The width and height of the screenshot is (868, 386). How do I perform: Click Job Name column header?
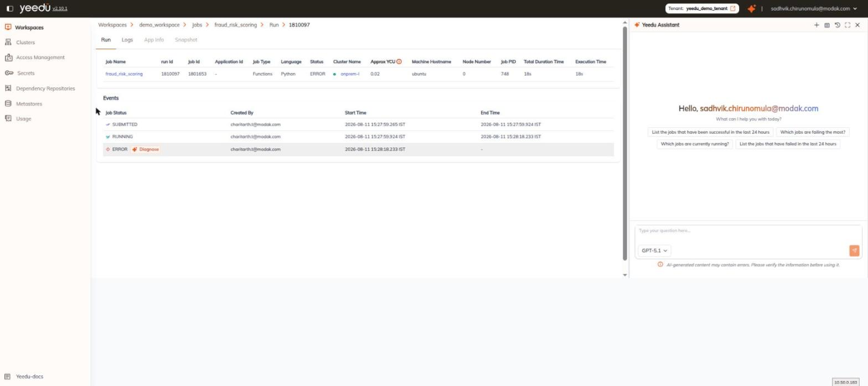(x=115, y=62)
